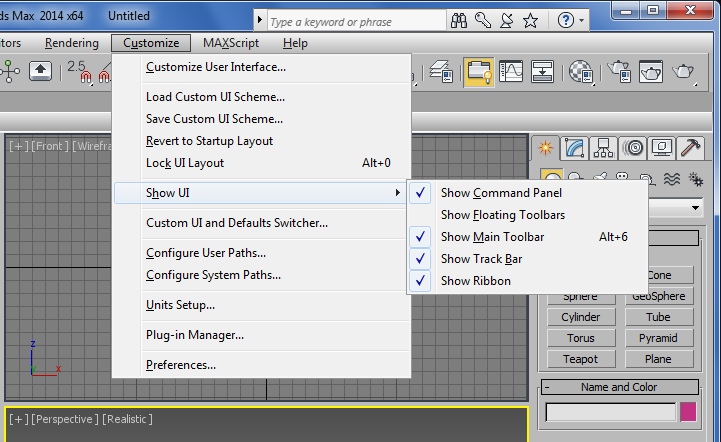Click the key icon in InfoCenter
The height and width of the screenshot is (442, 721).
point(483,20)
